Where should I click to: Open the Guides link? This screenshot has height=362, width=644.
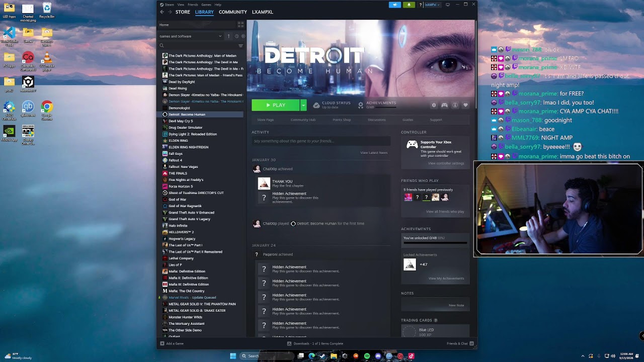(x=408, y=120)
